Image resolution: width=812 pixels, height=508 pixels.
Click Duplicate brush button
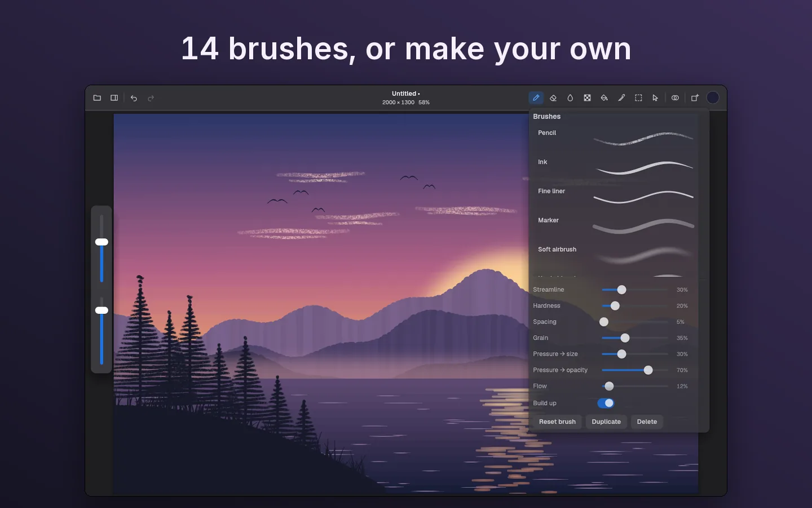tap(606, 422)
